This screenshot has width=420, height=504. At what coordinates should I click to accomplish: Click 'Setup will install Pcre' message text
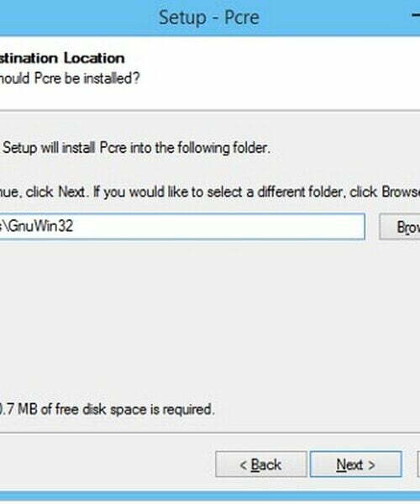(136, 148)
